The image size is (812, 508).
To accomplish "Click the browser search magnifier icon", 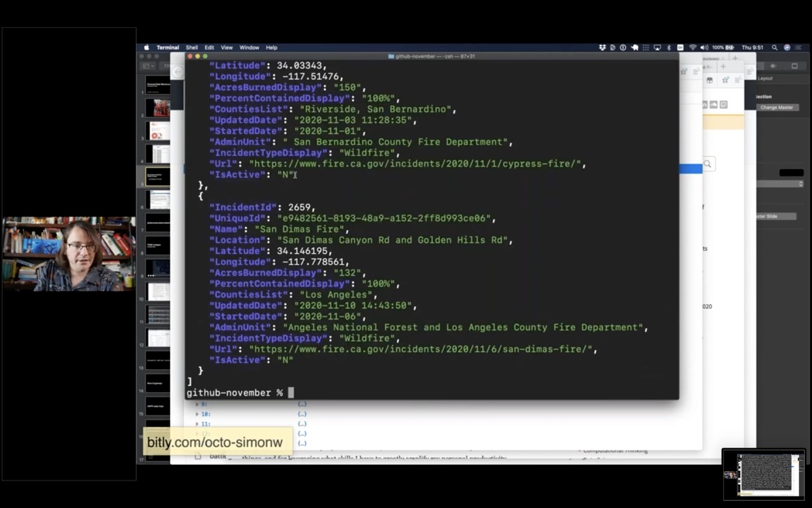I will click(707, 164).
